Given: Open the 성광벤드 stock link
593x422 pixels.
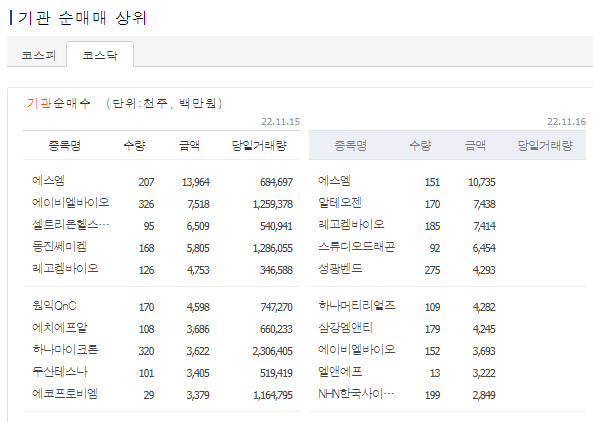Looking at the screenshot, I should tap(340, 268).
